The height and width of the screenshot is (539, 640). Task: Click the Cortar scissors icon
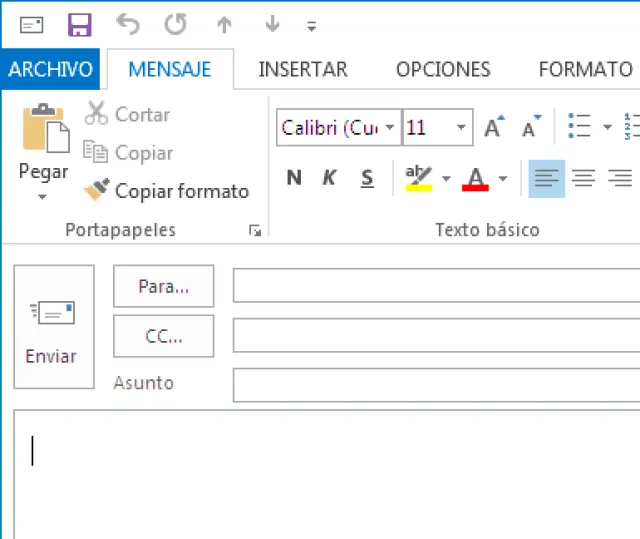[97, 114]
